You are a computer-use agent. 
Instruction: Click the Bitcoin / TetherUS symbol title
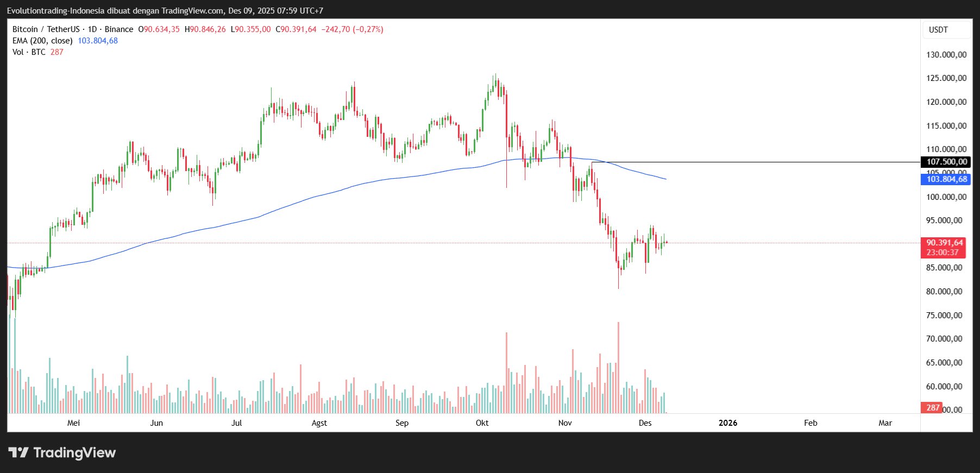coord(46,29)
